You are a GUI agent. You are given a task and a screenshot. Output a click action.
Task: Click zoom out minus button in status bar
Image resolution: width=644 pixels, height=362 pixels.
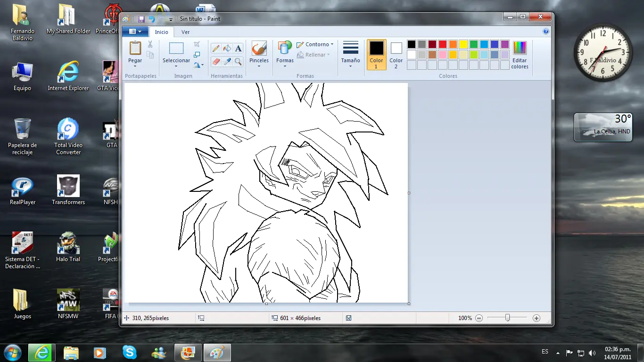click(x=479, y=318)
